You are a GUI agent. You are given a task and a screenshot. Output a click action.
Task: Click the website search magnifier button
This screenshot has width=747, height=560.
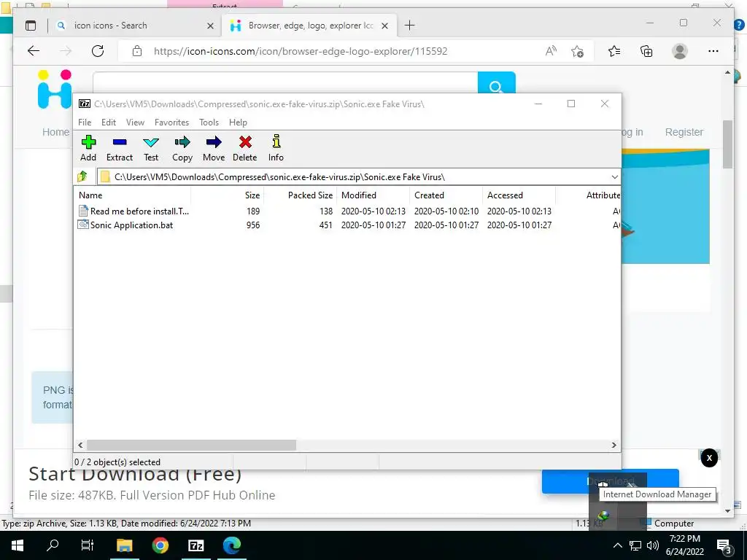point(496,82)
